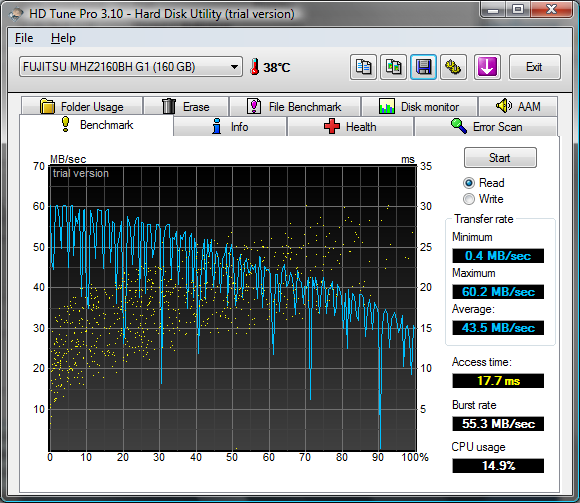Switch to the Disk monitor tab
The image size is (580, 503).
(419, 107)
